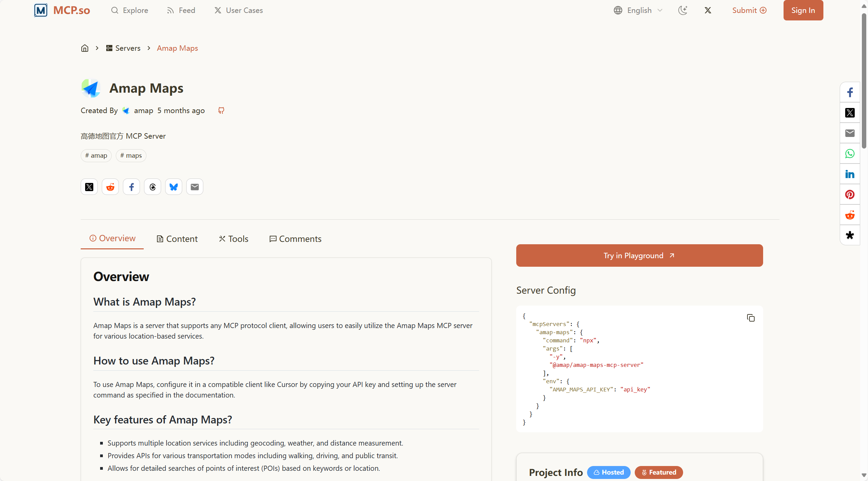
Task: Open Servers breadcrumb link
Action: coord(123,48)
